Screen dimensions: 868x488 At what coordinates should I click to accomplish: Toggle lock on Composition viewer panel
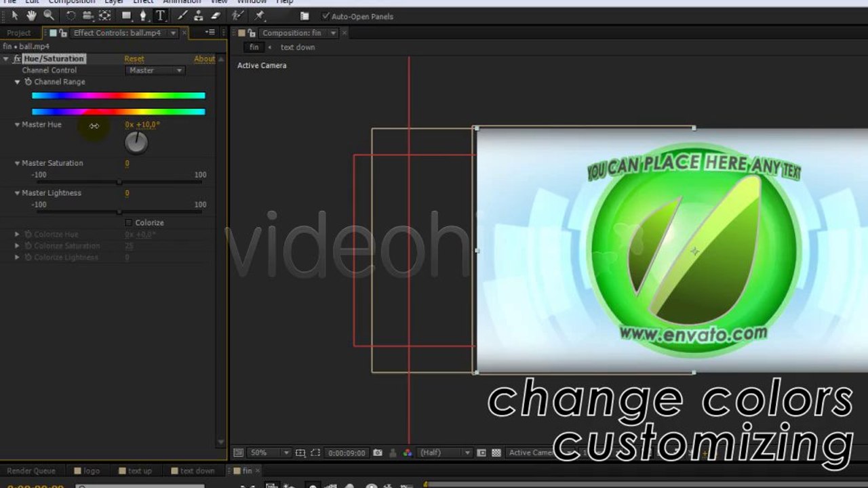(252, 33)
